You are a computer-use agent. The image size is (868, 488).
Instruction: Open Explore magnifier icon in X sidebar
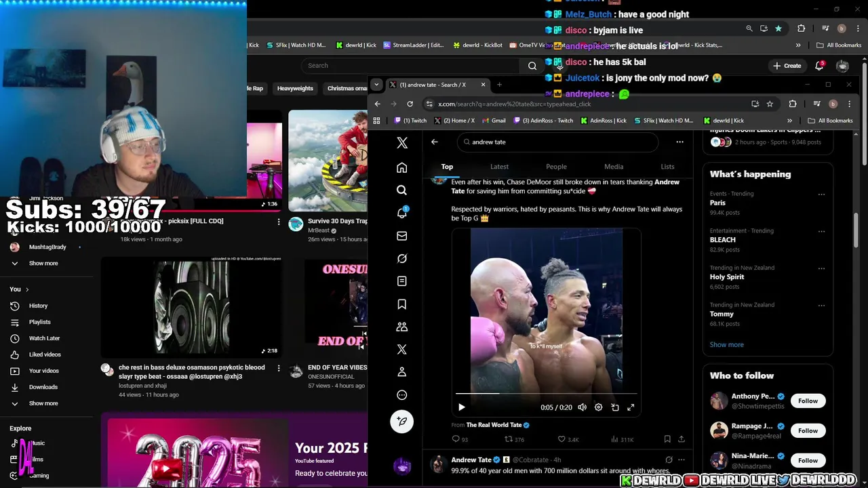(x=401, y=190)
